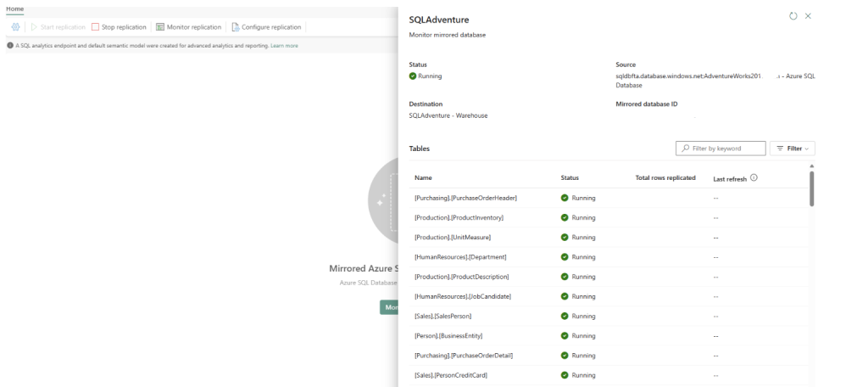868x387 pixels.
Task: Select [Person].[BusinessEntity] table name
Action: pyautogui.click(x=448, y=335)
